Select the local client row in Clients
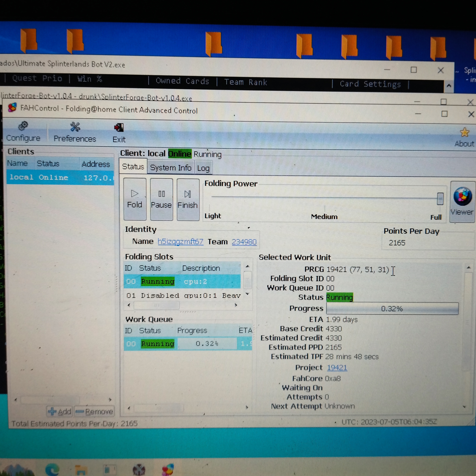The width and height of the screenshot is (476, 476). (60, 177)
